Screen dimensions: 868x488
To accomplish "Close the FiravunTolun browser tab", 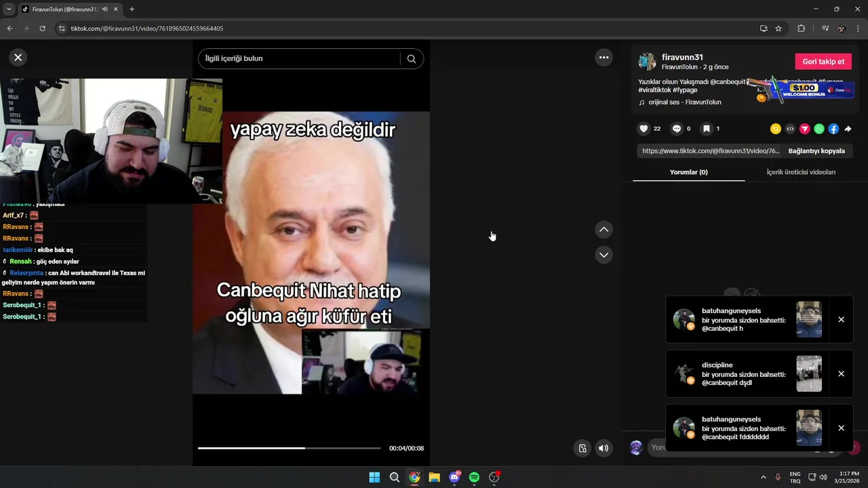I will pyautogui.click(x=116, y=9).
